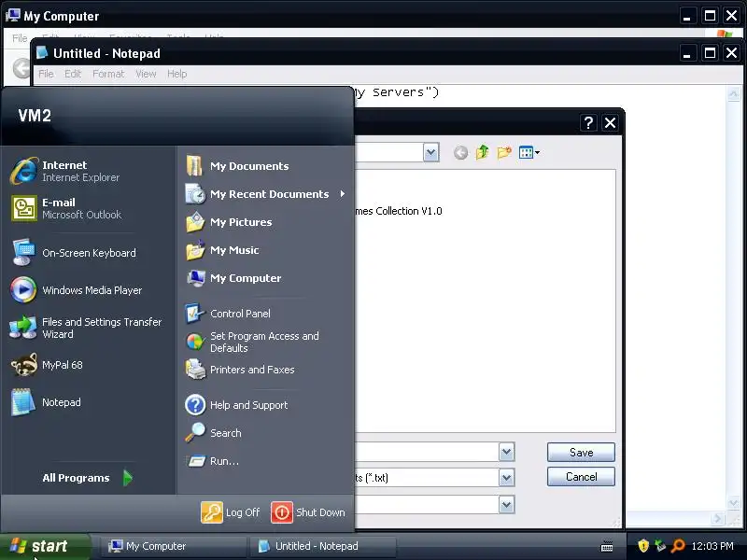Click Up One Level icon in Save dialog
Image resolution: width=747 pixels, height=560 pixels.
click(482, 152)
